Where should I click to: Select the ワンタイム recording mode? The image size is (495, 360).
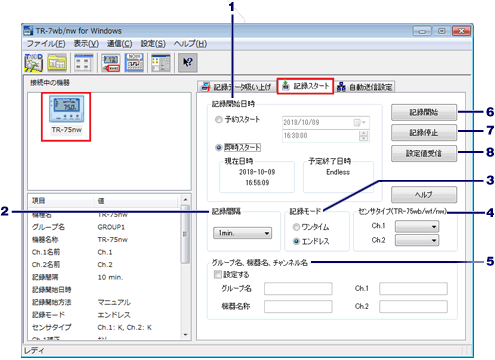point(296,227)
